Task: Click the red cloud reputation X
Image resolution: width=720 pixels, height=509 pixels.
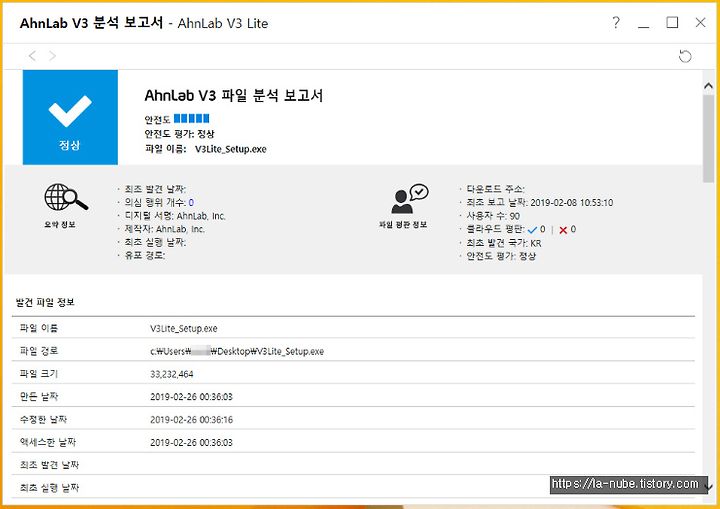Action: 563,230
